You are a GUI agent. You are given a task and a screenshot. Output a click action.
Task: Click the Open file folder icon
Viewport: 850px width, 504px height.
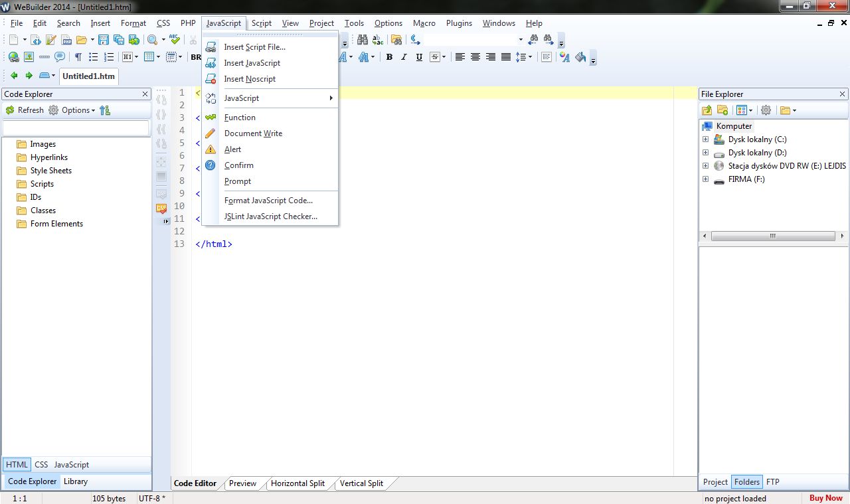pyautogui.click(x=81, y=40)
